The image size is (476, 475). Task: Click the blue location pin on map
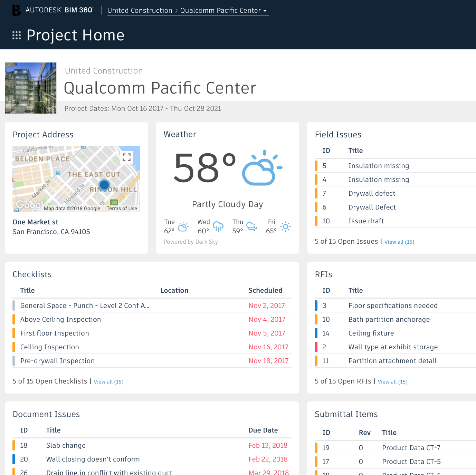[x=104, y=185]
